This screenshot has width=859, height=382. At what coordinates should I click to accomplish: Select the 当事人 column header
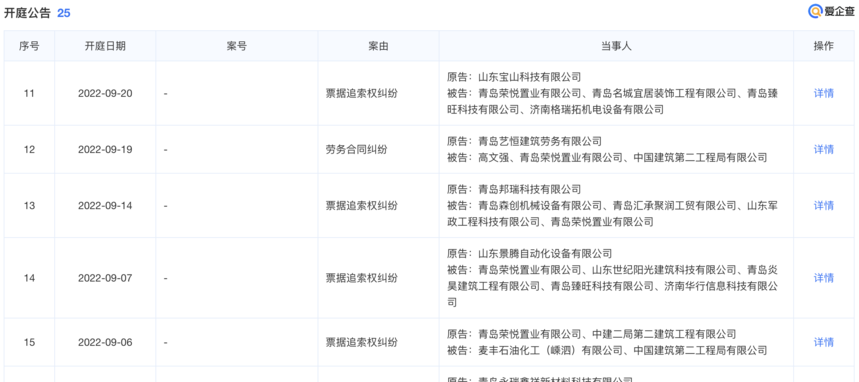[x=616, y=46]
